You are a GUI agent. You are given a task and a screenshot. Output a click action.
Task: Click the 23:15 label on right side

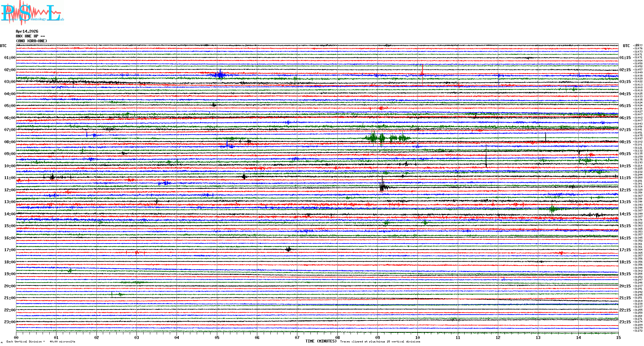click(625, 322)
